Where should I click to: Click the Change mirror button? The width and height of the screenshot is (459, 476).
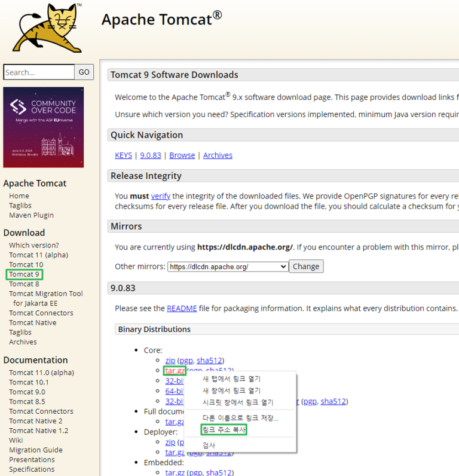click(306, 266)
